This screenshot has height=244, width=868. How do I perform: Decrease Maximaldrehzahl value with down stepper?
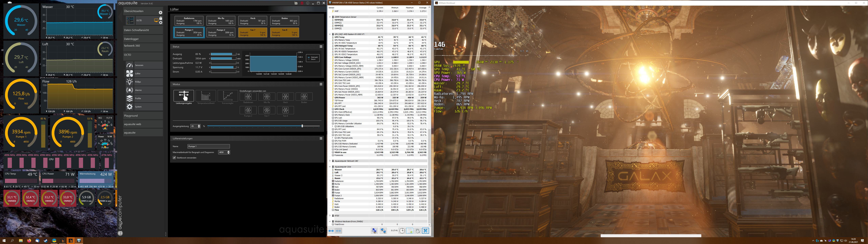pos(229,153)
